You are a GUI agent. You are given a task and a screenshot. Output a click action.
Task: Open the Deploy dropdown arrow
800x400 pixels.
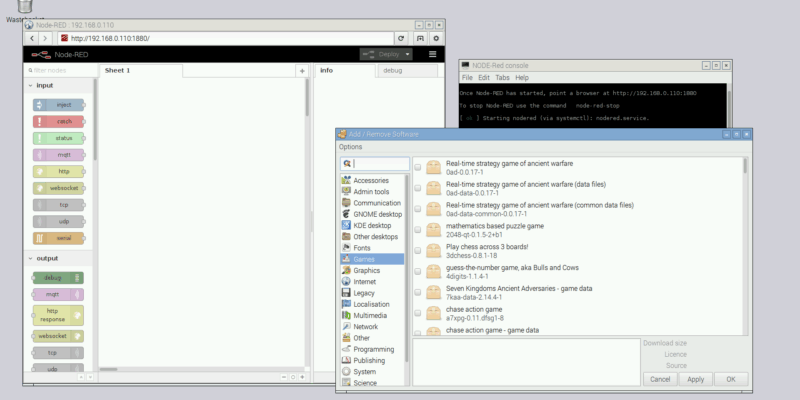coord(407,54)
